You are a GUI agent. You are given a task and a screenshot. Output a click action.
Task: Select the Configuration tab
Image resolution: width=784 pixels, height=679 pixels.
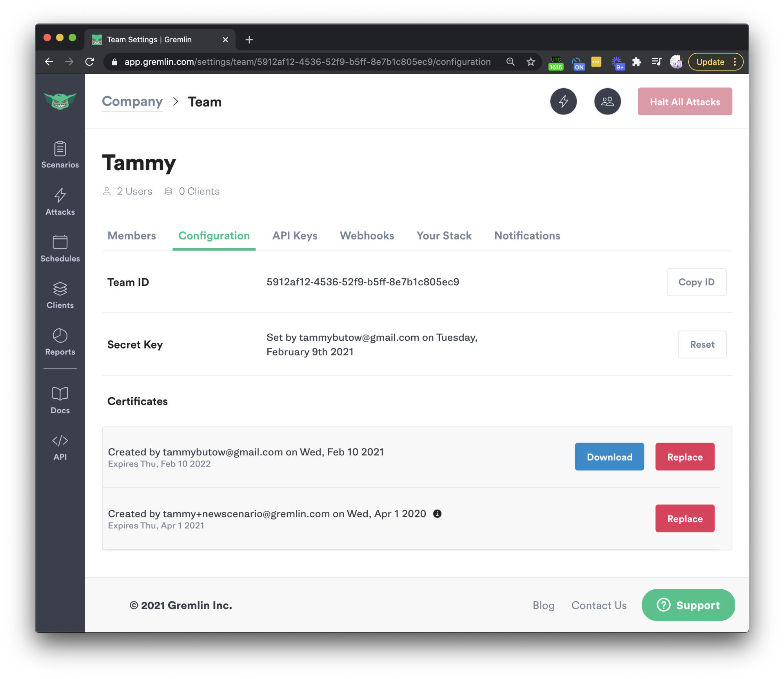click(x=214, y=236)
